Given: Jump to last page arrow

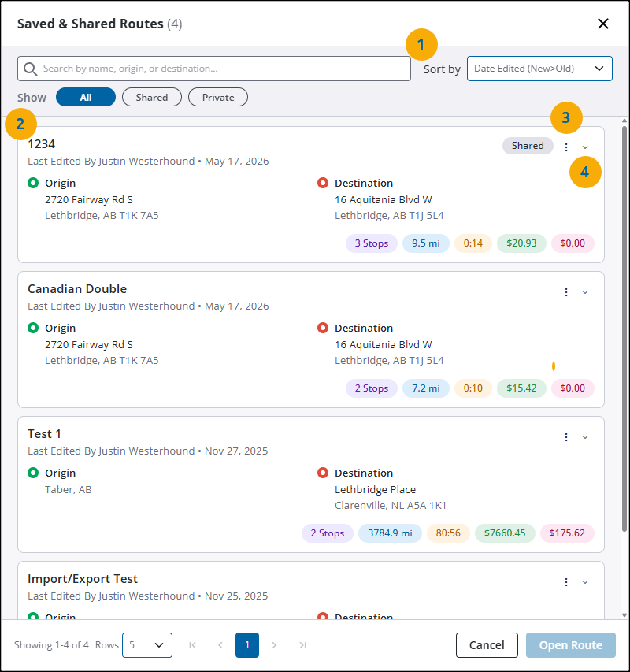Looking at the screenshot, I should tap(303, 645).
